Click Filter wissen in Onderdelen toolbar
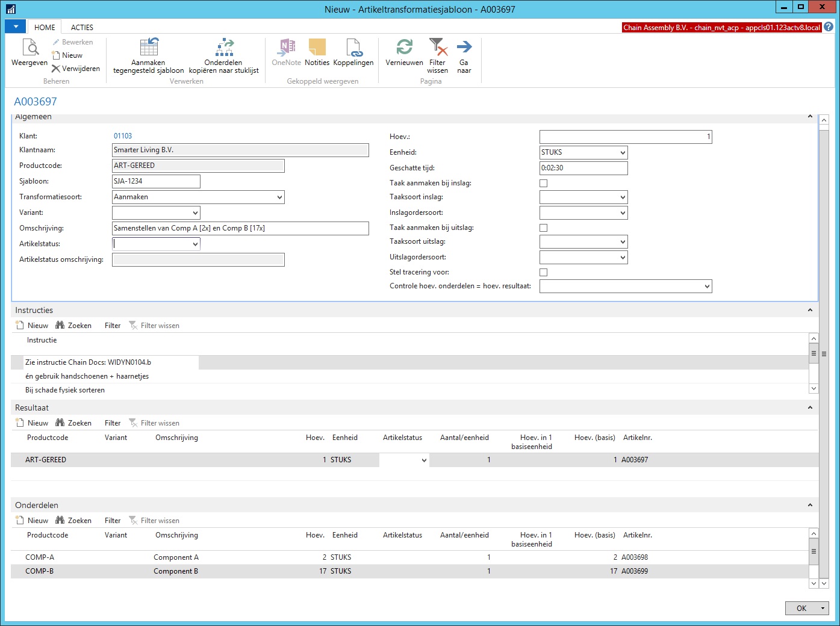840x626 pixels. pos(154,521)
